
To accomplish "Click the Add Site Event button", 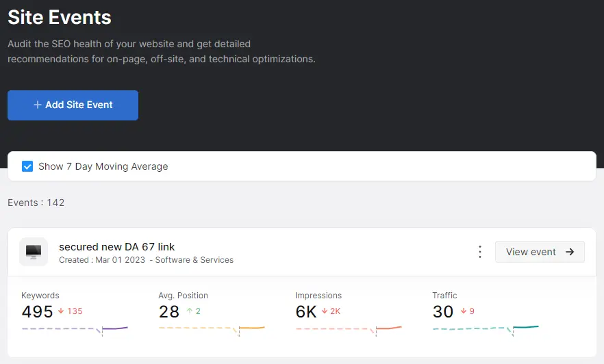I will pyautogui.click(x=73, y=105).
